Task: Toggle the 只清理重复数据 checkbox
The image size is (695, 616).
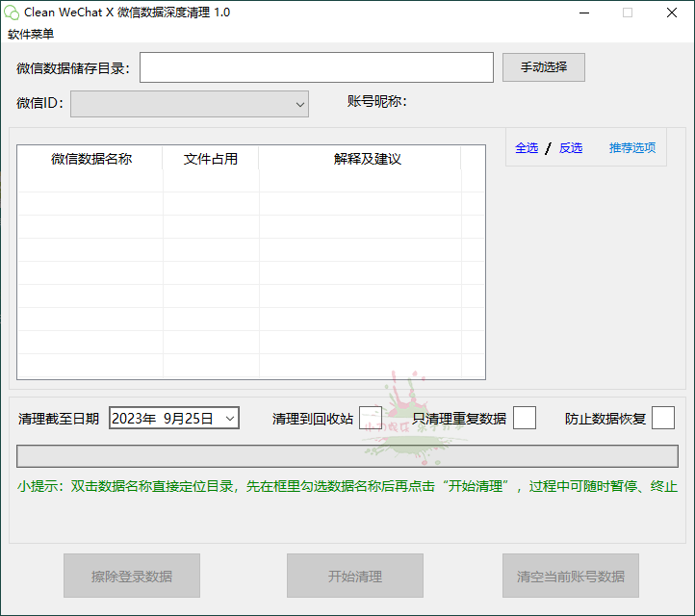Action: (x=525, y=418)
